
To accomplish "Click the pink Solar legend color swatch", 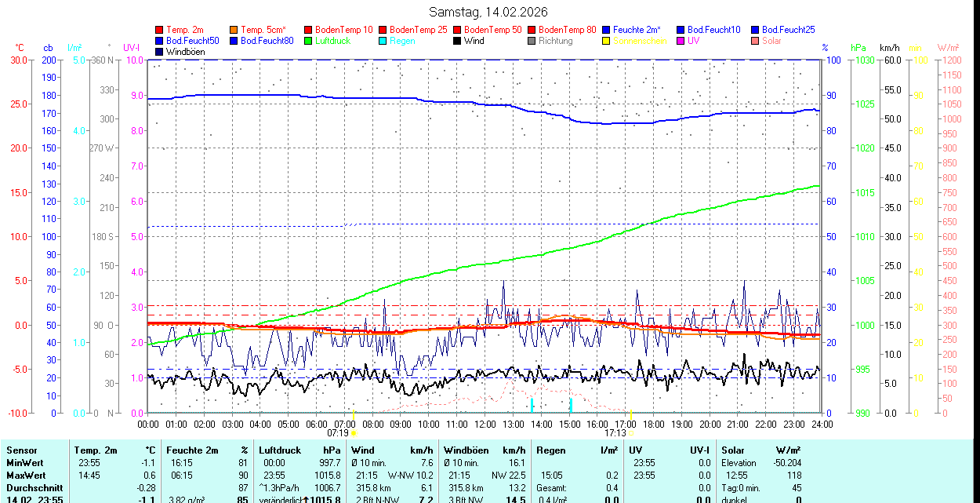I will point(756,41).
